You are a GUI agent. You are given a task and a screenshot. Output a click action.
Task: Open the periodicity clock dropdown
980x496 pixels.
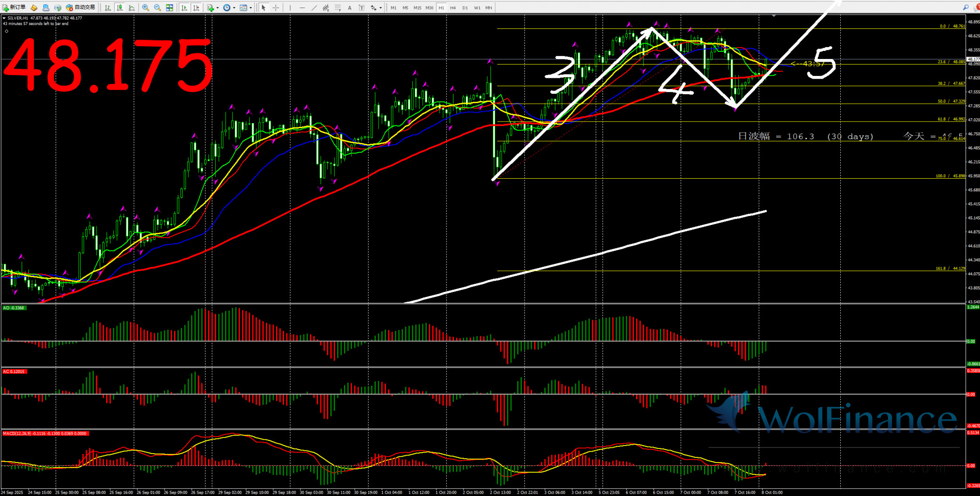pos(228,8)
